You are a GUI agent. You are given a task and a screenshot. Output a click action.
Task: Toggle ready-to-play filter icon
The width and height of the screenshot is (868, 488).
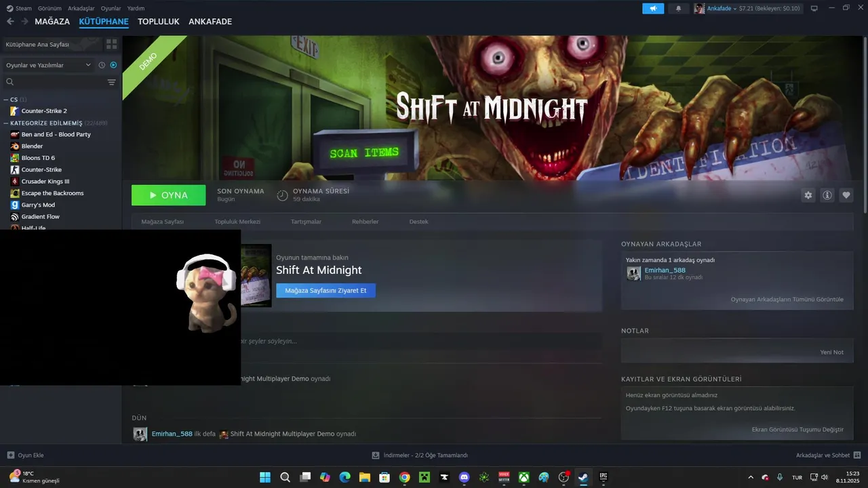[x=113, y=65]
